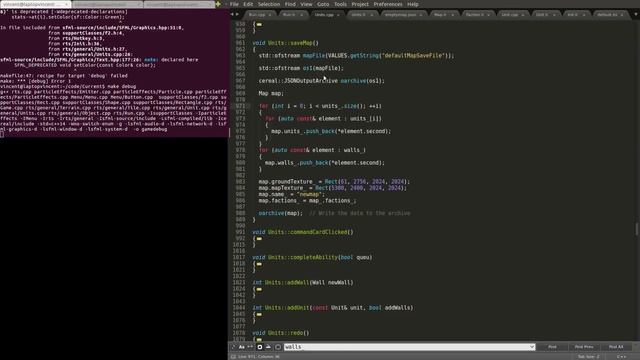Open the find history dropdown arrow

click(x=532, y=347)
